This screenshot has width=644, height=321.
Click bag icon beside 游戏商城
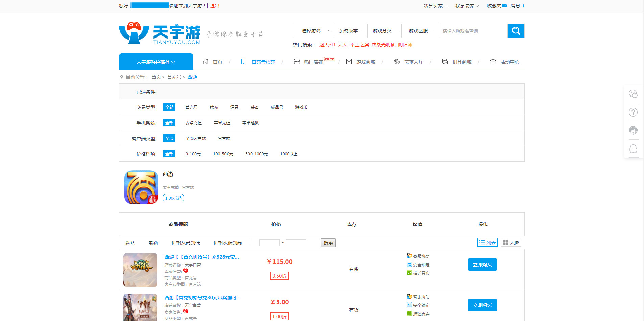pos(349,61)
